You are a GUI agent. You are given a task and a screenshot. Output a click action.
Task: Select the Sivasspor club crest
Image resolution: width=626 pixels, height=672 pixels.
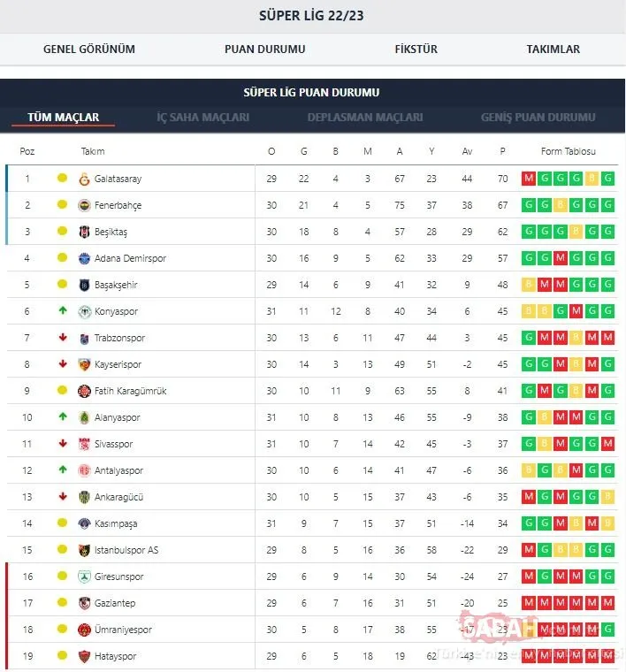(x=84, y=445)
